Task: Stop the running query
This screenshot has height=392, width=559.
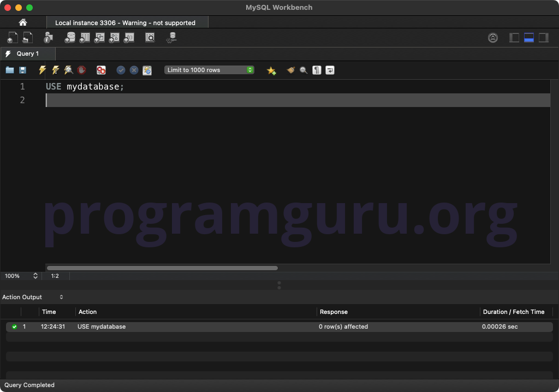Action: 82,70
